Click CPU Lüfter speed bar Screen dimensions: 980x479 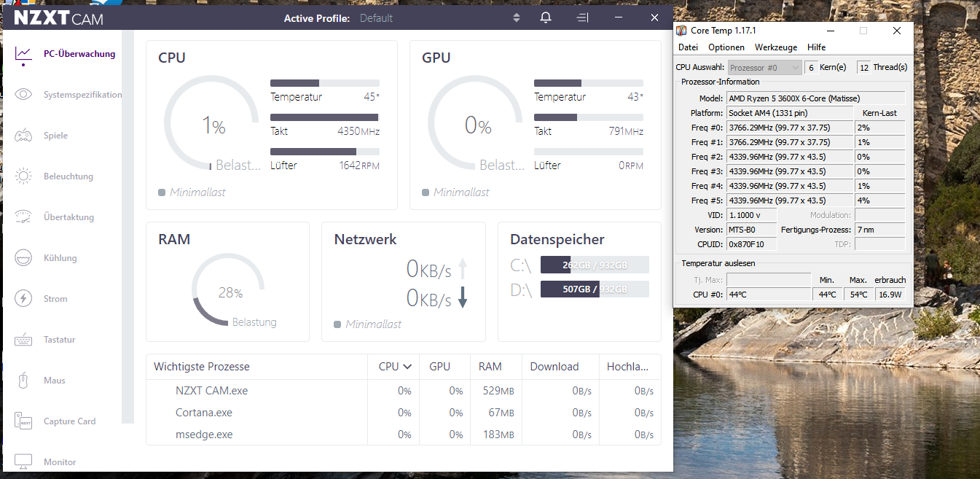(x=324, y=152)
